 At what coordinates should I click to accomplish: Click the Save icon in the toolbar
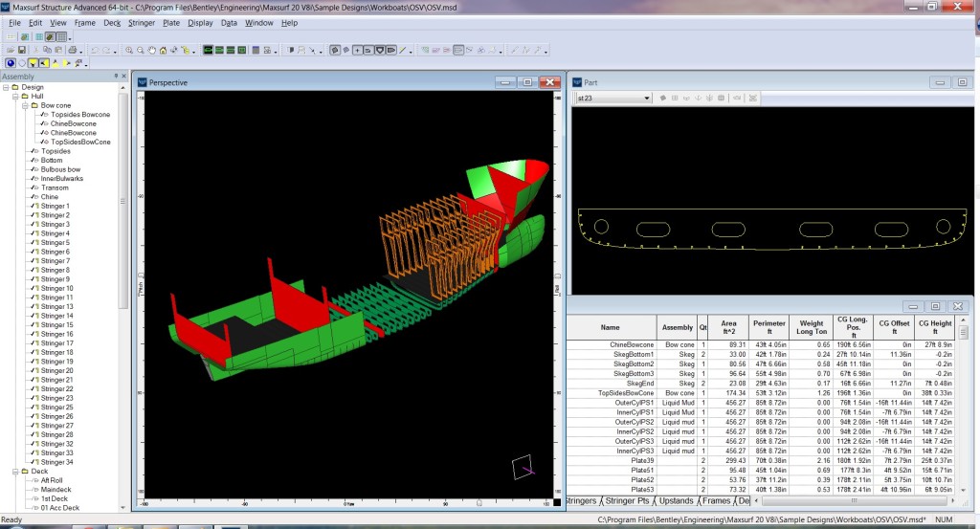22,50
